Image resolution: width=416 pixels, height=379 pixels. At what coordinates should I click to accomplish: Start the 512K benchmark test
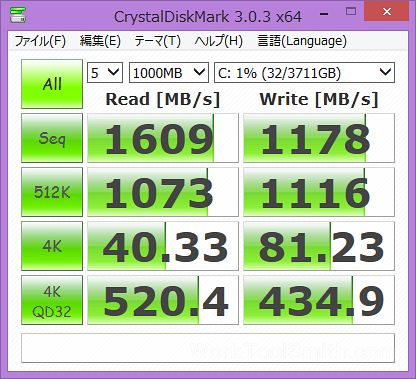[52, 192]
